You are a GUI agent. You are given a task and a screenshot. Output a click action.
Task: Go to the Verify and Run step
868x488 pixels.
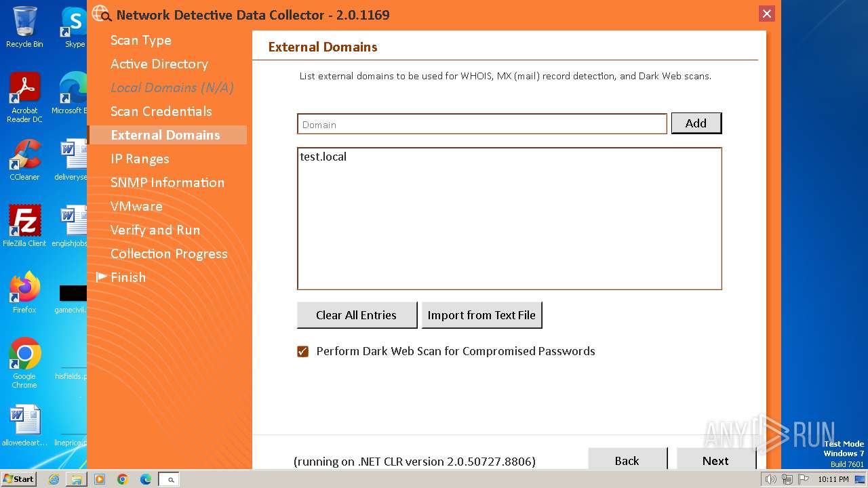[155, 230]
